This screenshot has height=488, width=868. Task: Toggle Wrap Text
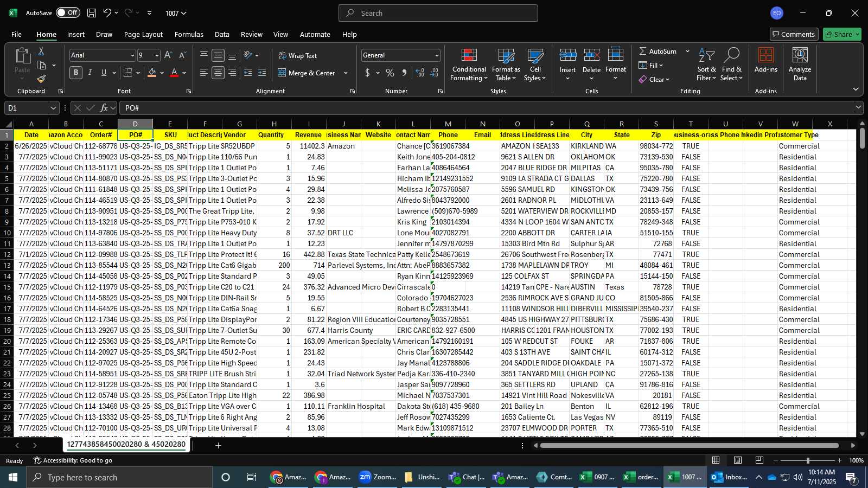click(297, 55)
